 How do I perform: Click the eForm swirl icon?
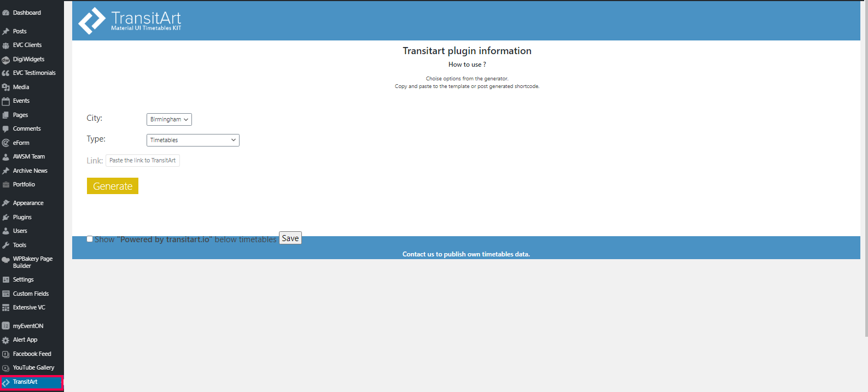6,143
